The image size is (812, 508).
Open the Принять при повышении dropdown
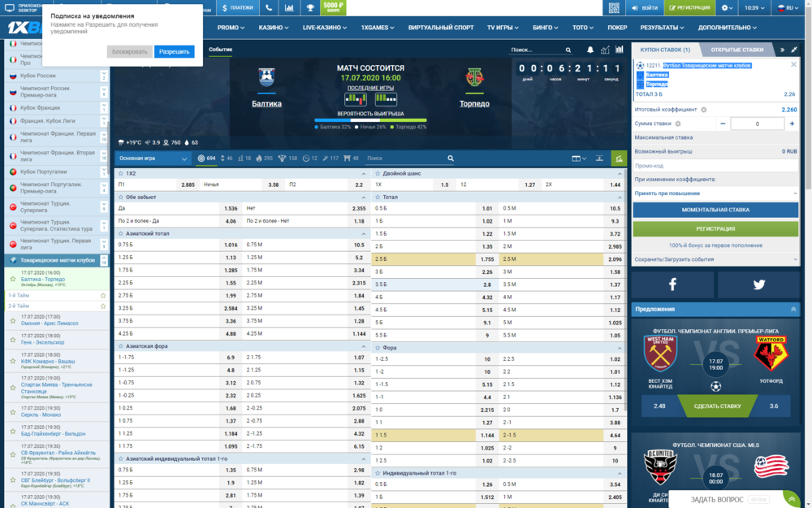point(715,193)
